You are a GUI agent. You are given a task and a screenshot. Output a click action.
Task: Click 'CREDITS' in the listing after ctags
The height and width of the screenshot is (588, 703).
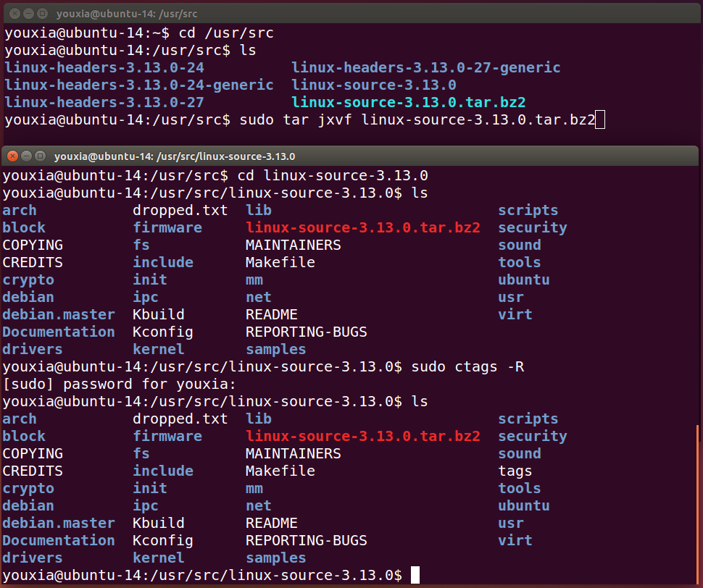pyautogui.click(x=33, y=471)
